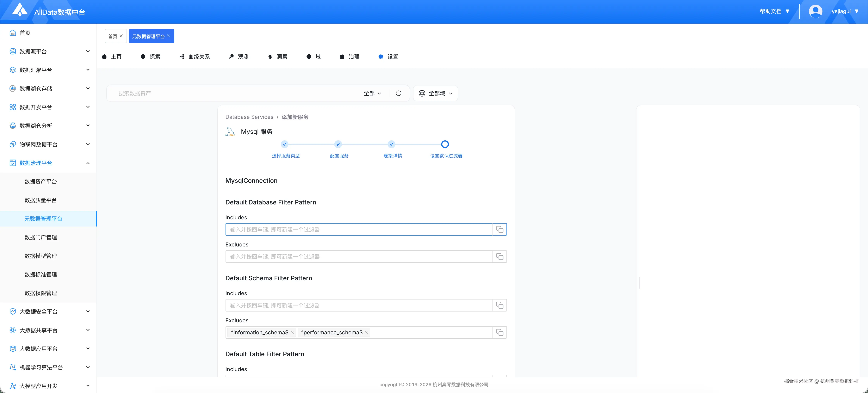Click the 大数据共享平台 network icon
868x393 pixels.
(13, 330)
